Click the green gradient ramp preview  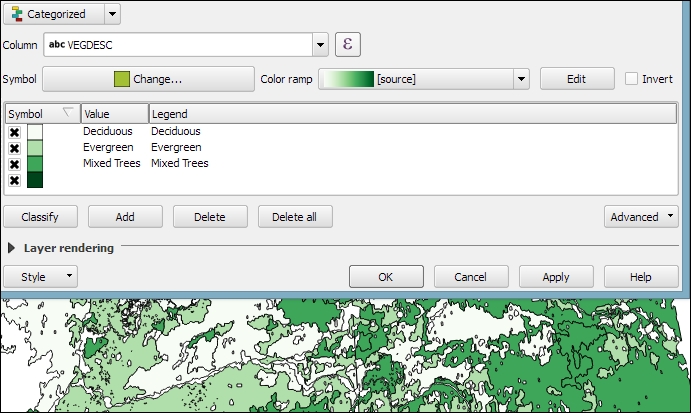(348, 79)
